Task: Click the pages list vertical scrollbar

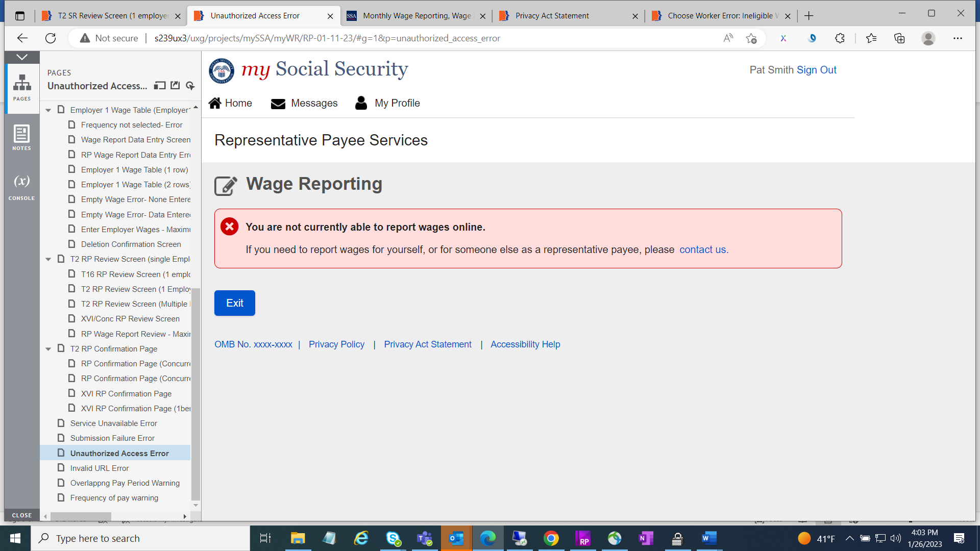Action: [x=195, y=393]
